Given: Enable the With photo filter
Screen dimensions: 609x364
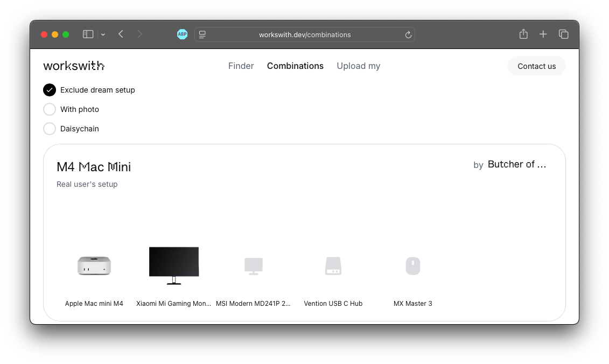Looking at the screenshot, I should 50,109.
